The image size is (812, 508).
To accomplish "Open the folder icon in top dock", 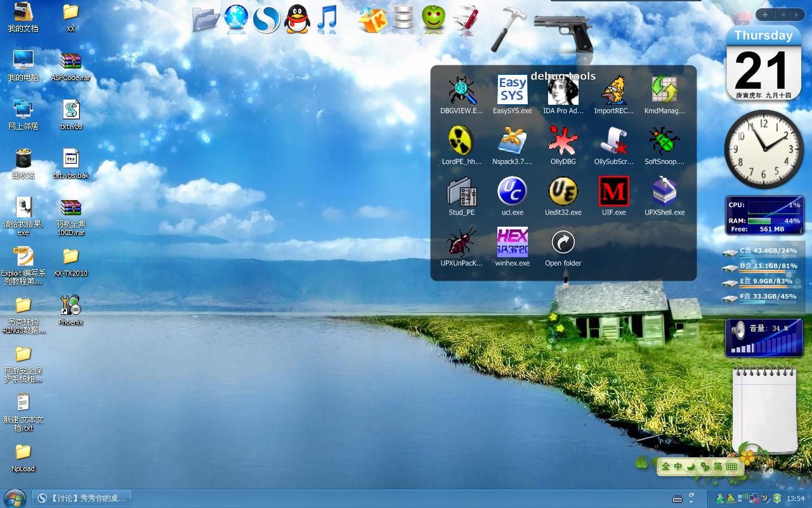I will [x=206, y=19].
